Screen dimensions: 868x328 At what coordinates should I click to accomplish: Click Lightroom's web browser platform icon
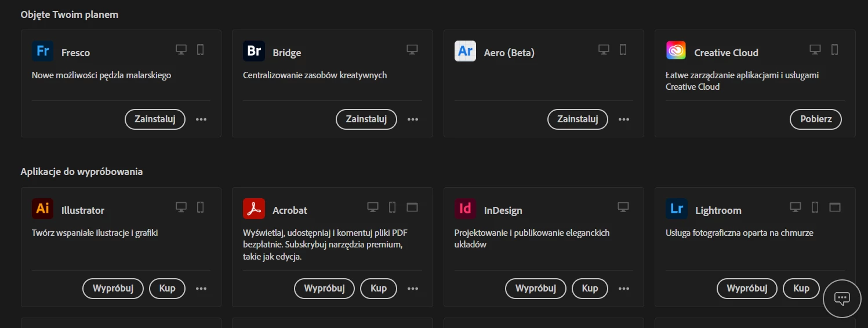pyautogui.click(x=835, y=207)
